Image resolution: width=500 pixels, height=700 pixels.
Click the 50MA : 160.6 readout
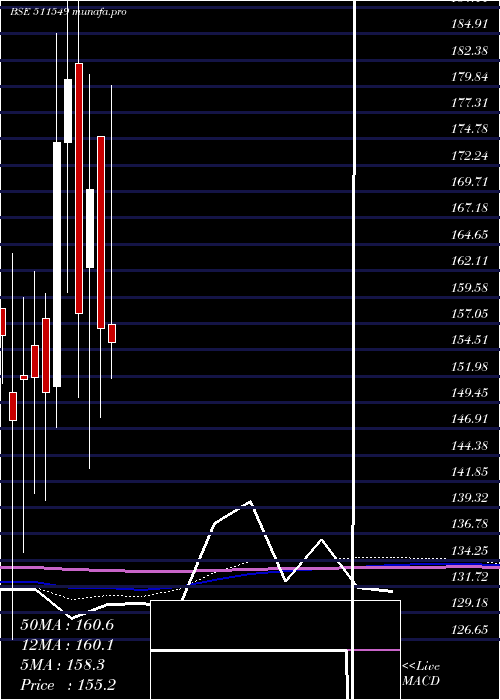coord(67,625)
